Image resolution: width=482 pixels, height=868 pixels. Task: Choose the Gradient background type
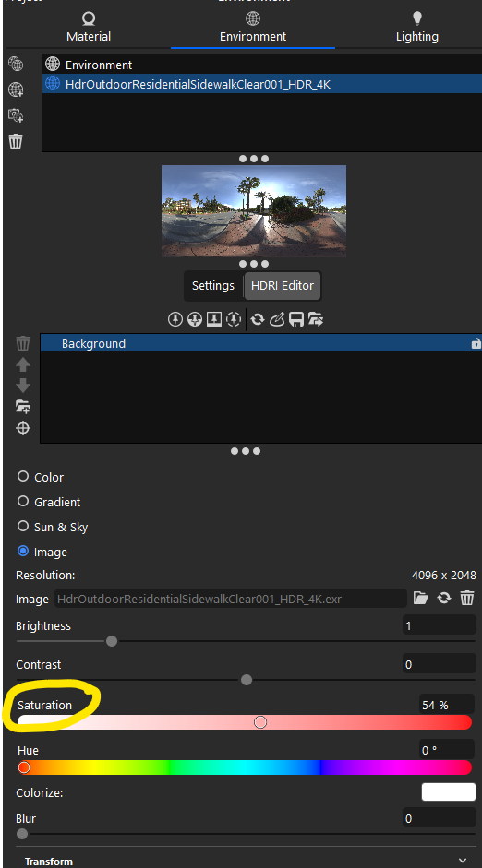tap(23, 501)
